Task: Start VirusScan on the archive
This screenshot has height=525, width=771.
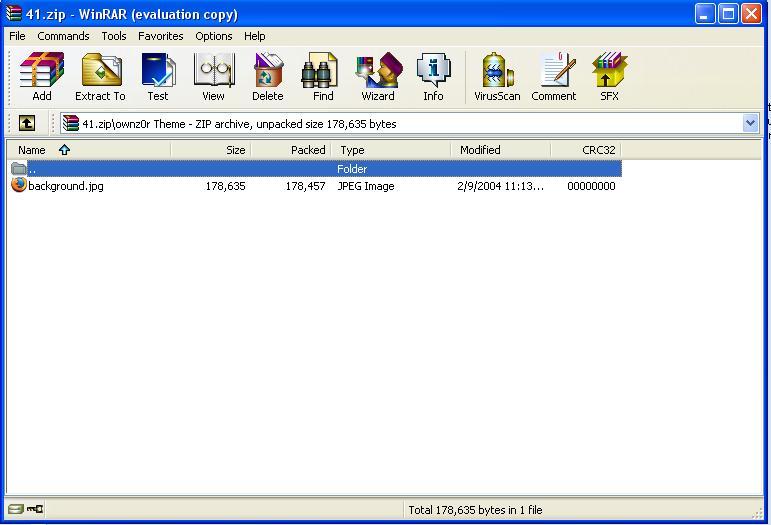Action: click(x=497, y=77)
